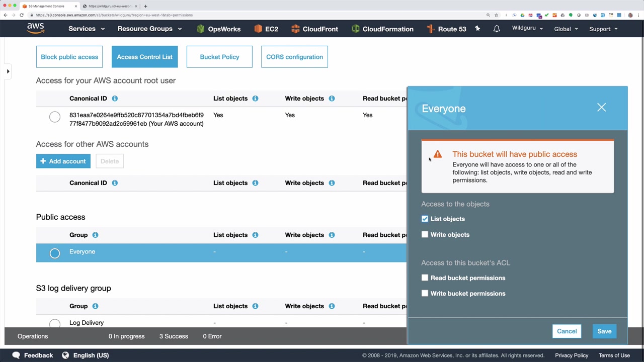Open the Privacy Policy link

click(572, 355)
